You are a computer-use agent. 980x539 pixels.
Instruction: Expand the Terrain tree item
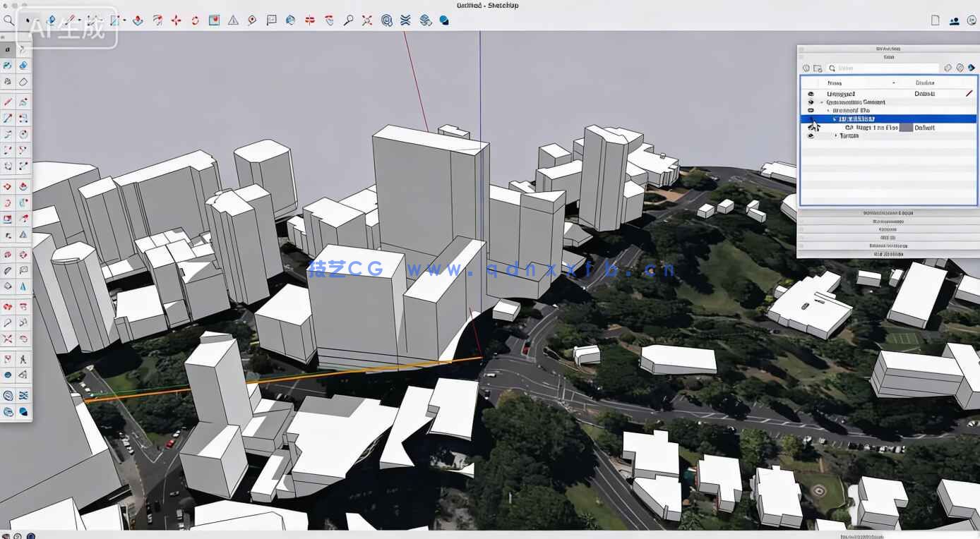click(x=836, y=135)
